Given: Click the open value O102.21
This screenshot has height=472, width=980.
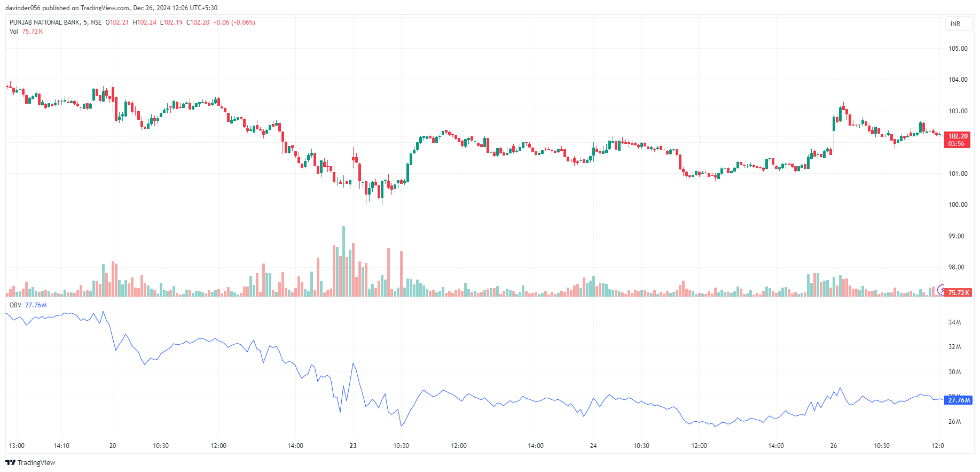Looking at the screenshot, I should (x=117, y=22).
